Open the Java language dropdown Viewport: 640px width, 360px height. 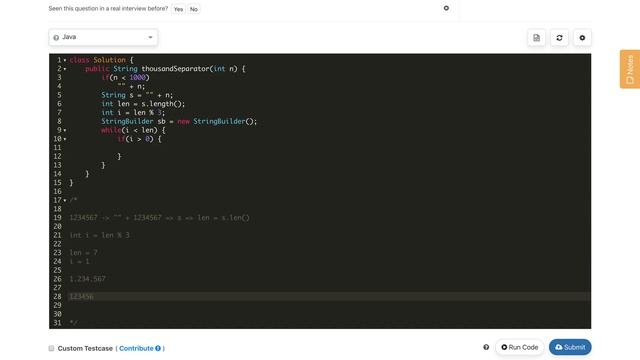(x=103, y=37)
